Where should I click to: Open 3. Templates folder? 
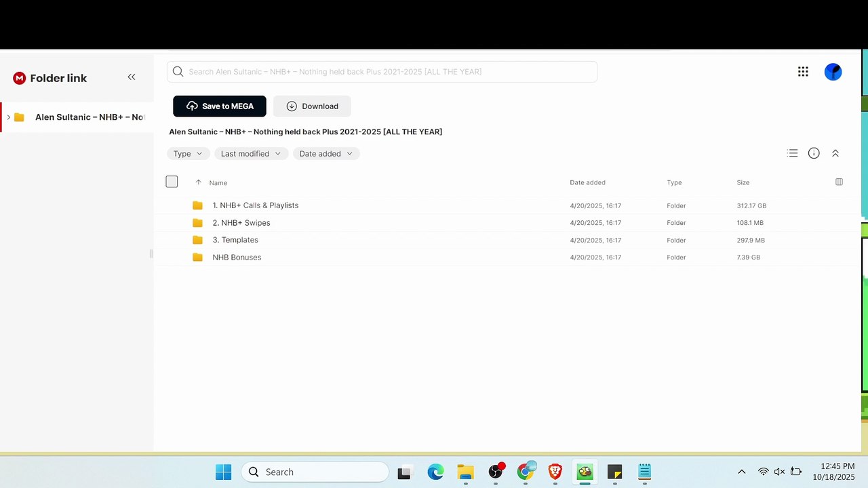(x=235, y=240)
